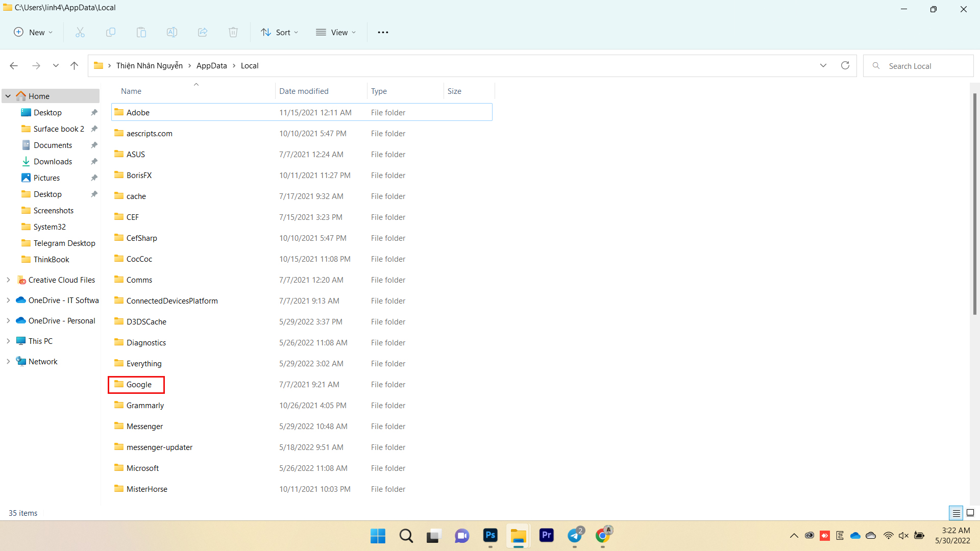Click Thiện Nhân Nguyễn breadcrumb segment
980x551 pixels.
tap(150, 66)
